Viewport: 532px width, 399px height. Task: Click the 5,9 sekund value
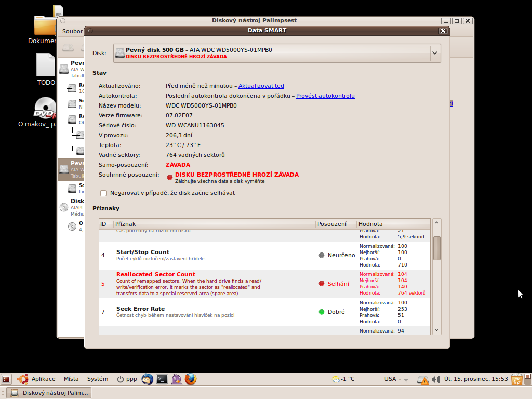pos(411,237)
